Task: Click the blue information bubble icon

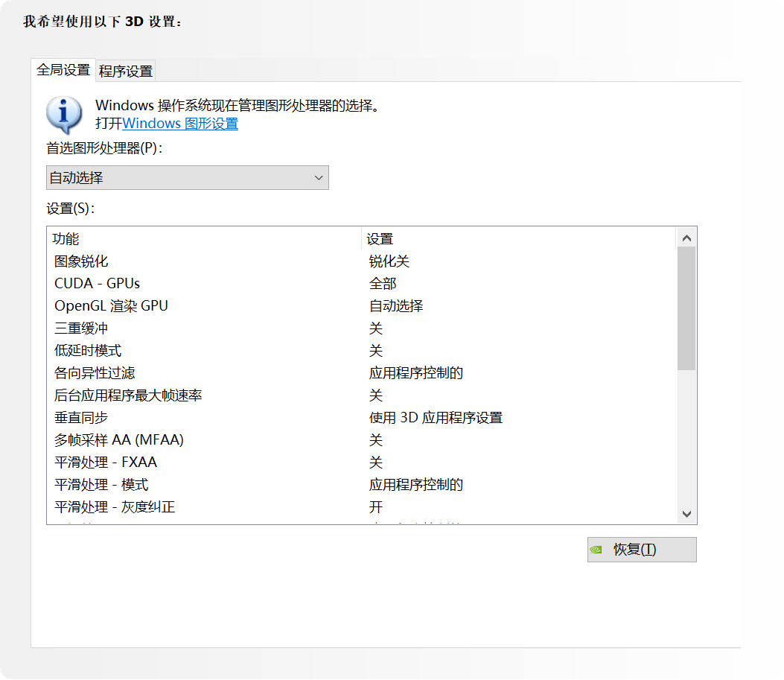Action: tap(64, 115)
